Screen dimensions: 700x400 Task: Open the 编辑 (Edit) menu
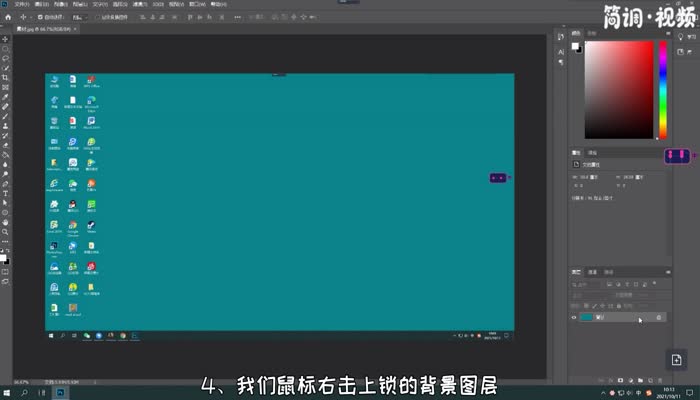(42, 4)
